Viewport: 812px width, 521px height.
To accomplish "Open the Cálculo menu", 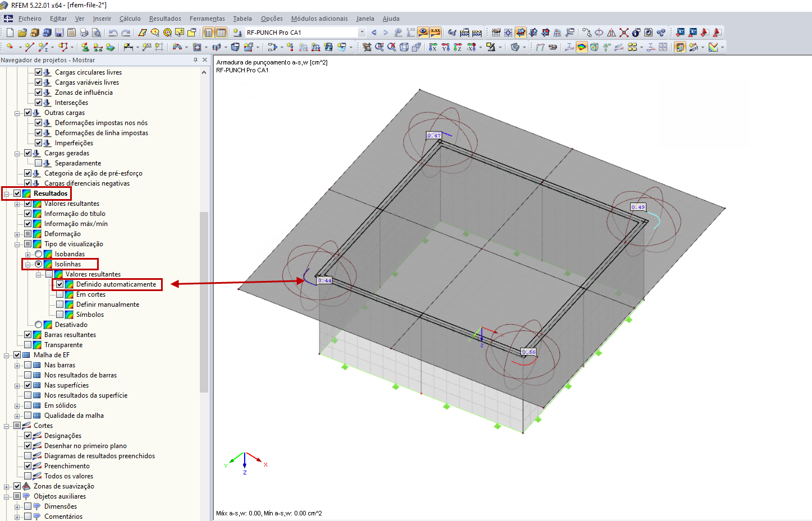I will coord(130,19).
